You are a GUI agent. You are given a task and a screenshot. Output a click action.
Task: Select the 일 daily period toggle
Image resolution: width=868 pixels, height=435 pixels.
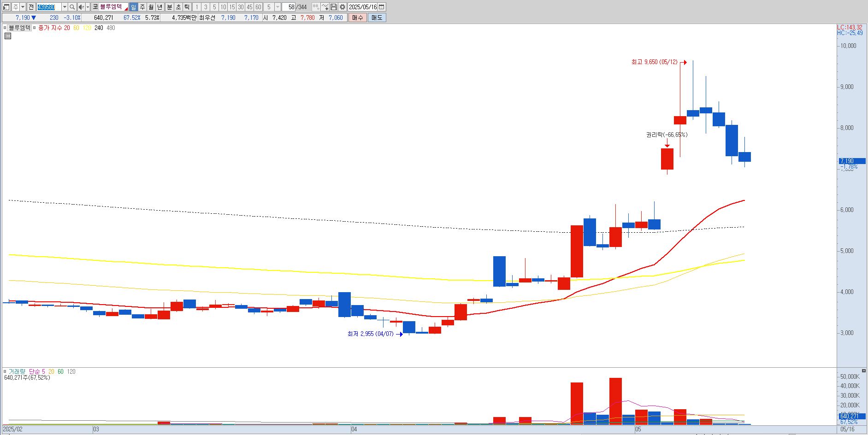click(133, 7)
